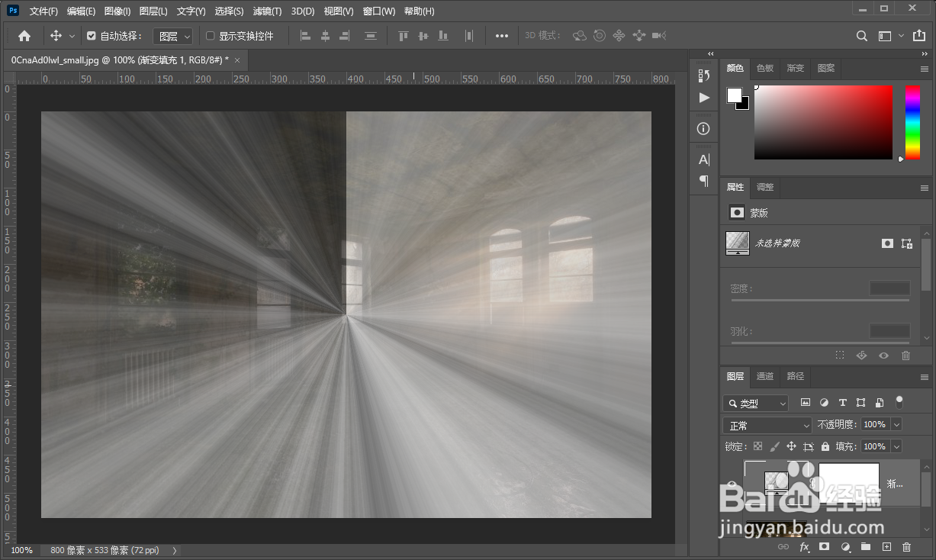Switch to the 通道 tab
The width and height of the screenshot is (936, 560).
pos(765,376)
